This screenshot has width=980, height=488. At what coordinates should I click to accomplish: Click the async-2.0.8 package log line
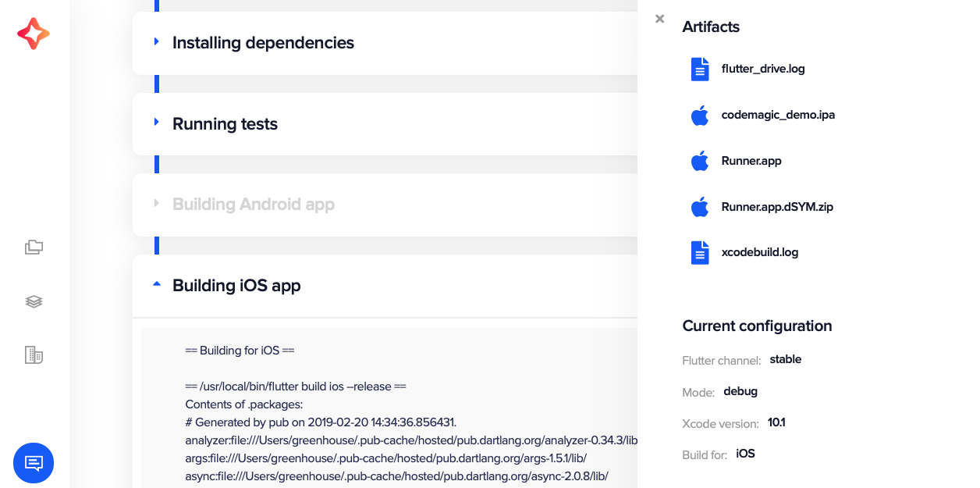(396, 476)
